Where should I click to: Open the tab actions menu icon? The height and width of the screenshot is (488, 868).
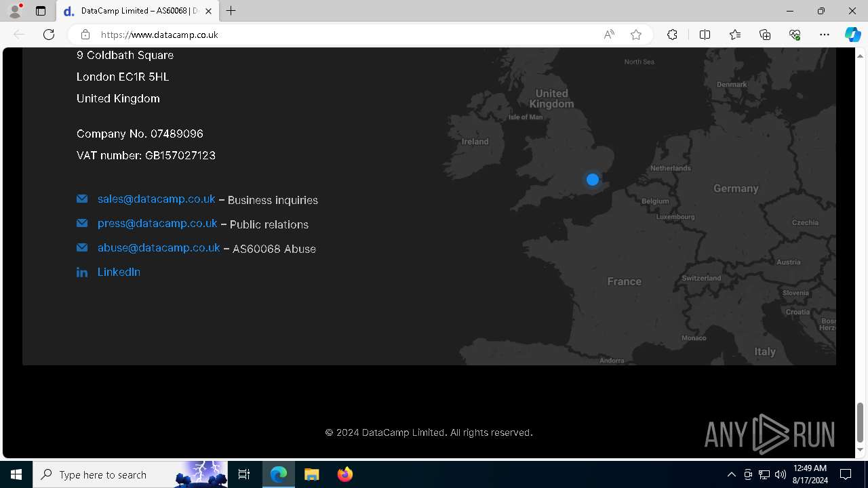41,11
